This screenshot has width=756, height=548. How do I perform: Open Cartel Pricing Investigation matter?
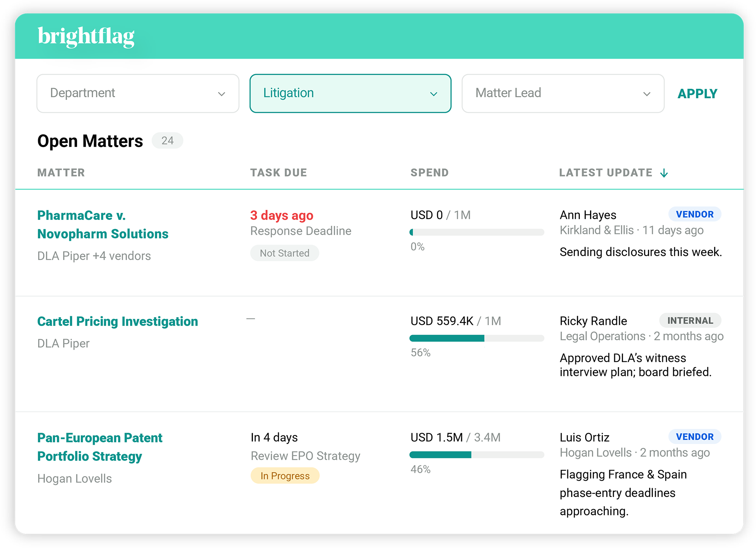pyautogui.click(x=118, y=321)
